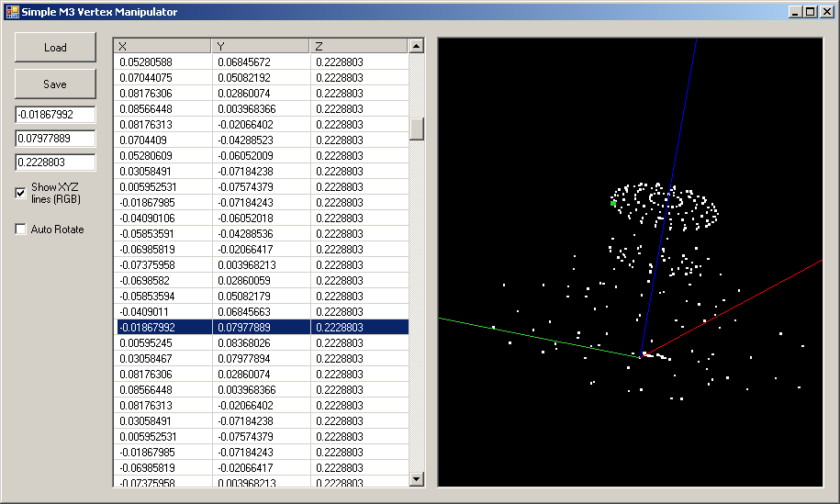Click the Y cell 0.05082179

pyautogui.click(x=262, y=297)
